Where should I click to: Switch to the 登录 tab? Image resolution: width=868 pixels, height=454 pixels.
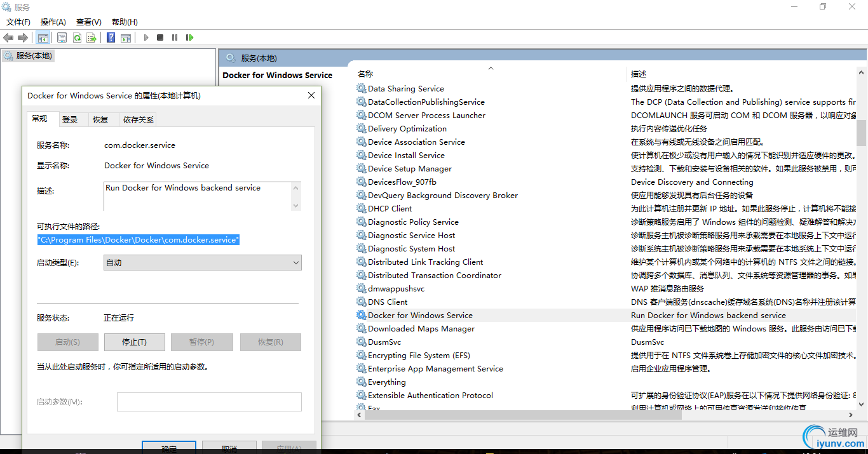(x=70, y=119)
